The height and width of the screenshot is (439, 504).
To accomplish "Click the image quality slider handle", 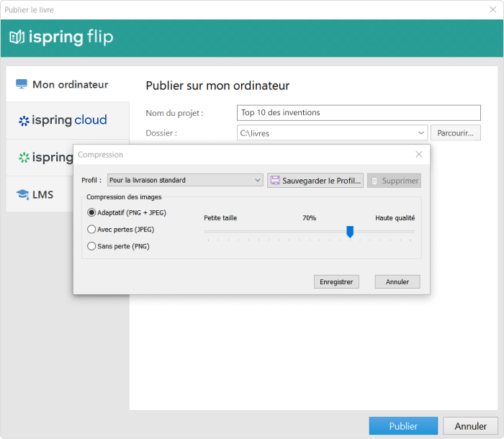I will (350, 232).
